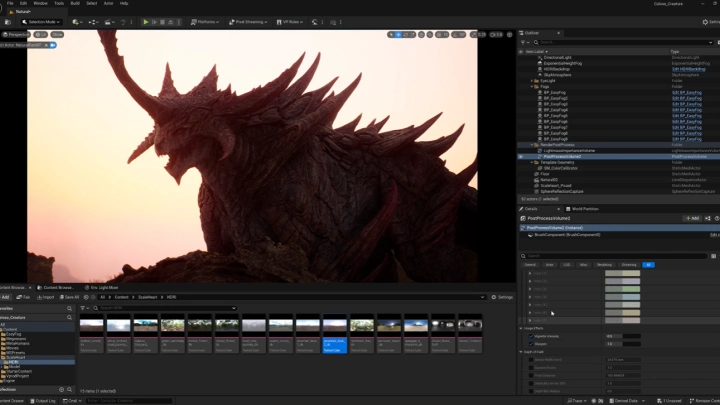Toggle the world/local coordinate globe icon
Screen dimensions: 720x405
pos(421,34)
